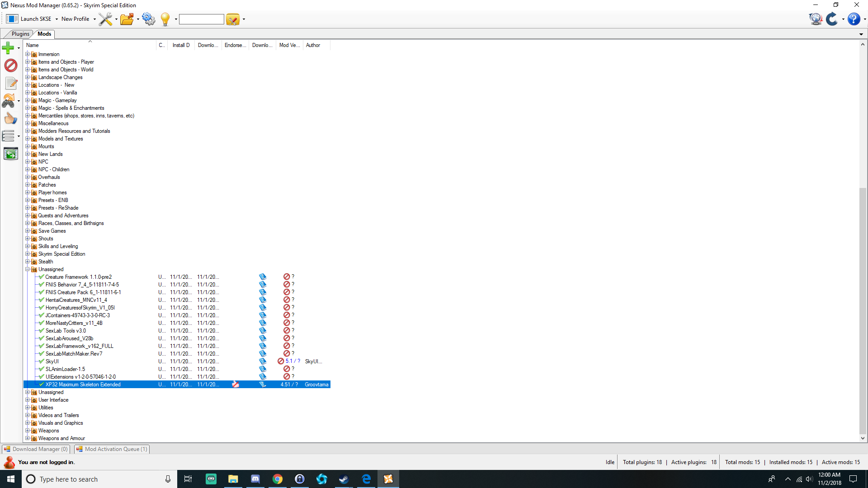Open the tab list dropdown arrow
This screenshot has height=488, width=868.
[861, 34]
